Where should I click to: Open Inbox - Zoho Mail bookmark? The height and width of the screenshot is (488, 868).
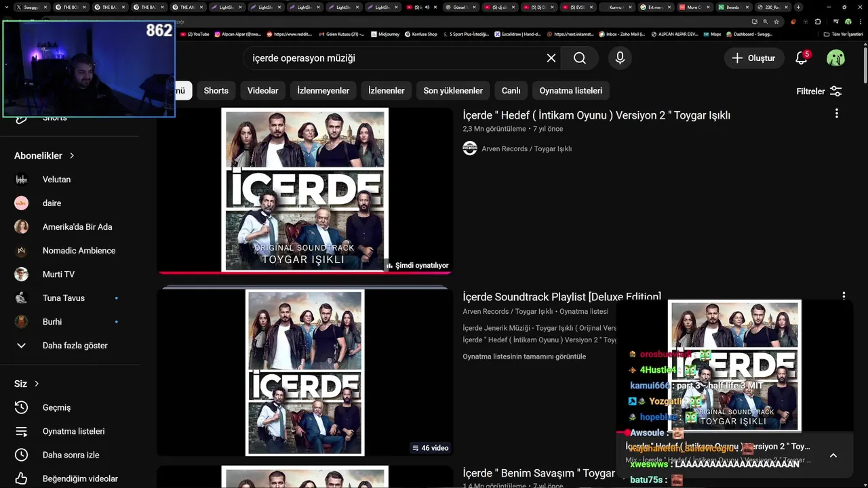[622, 34]
